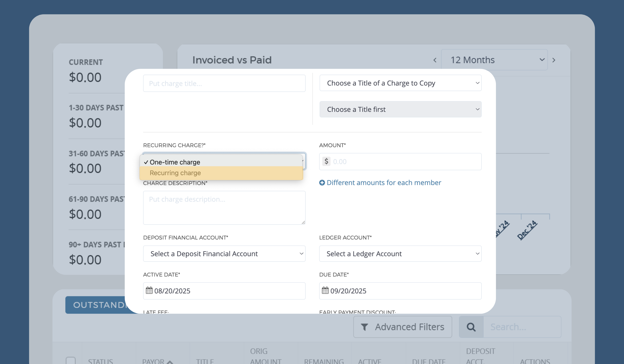The height and width of the screenshot is (364, 624).
Task: Open the Select a Ledger Account dropdown
Action: pyautogui.click(x=400, y=253)
